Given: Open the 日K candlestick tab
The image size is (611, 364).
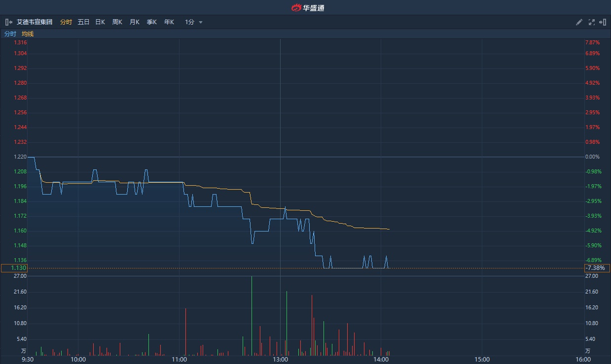Looking at the screenshot, I should tap(100, 22).
